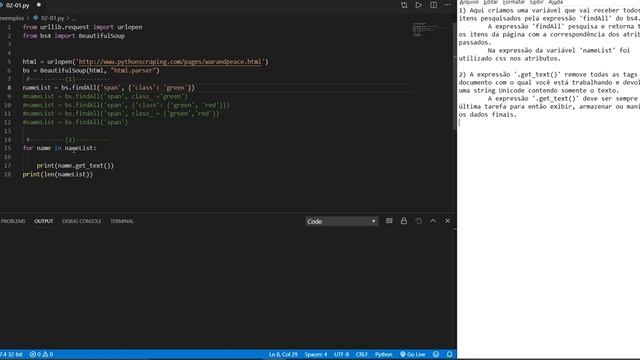Maximize the panel with chevron-up icon
The width and height of the screenshot is (640, 360).
click(x=433, y=221)
